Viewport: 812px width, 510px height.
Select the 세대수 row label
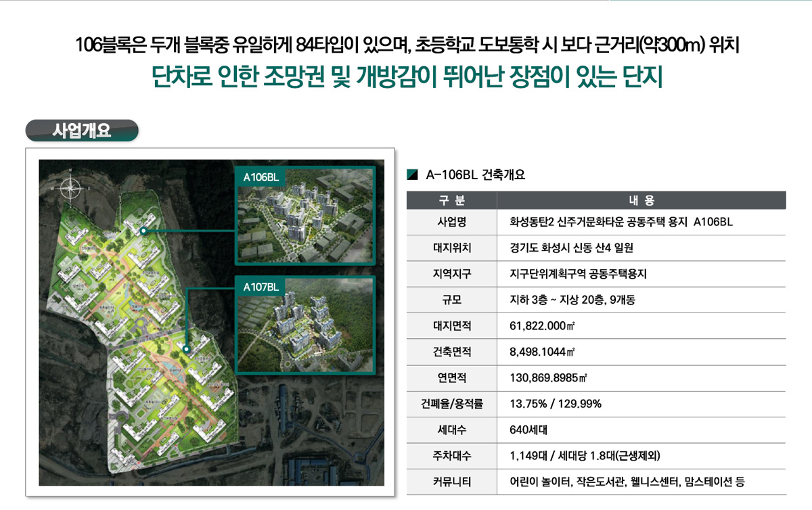click(452, 430)
